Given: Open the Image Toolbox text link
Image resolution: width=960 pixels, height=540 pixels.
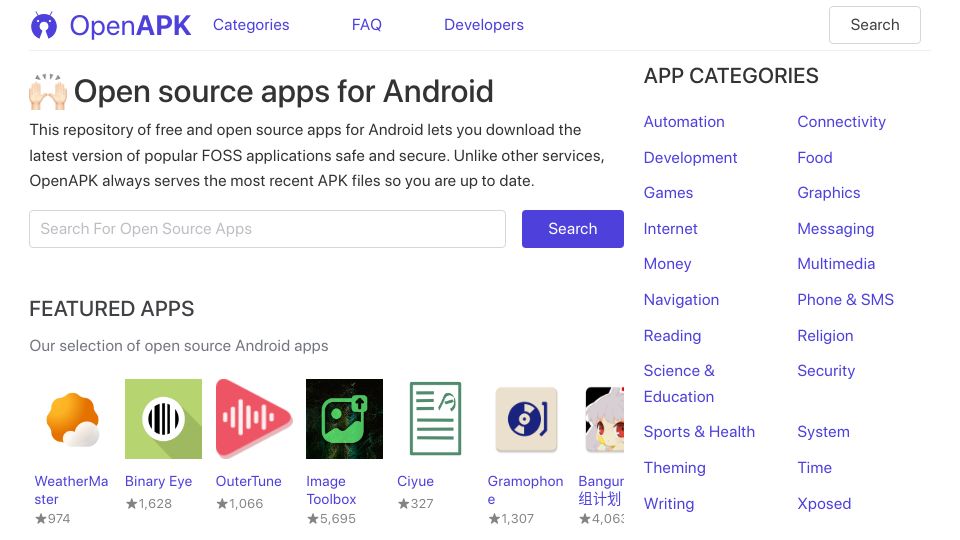Looking at the screenshot, I should coord(331,490).
